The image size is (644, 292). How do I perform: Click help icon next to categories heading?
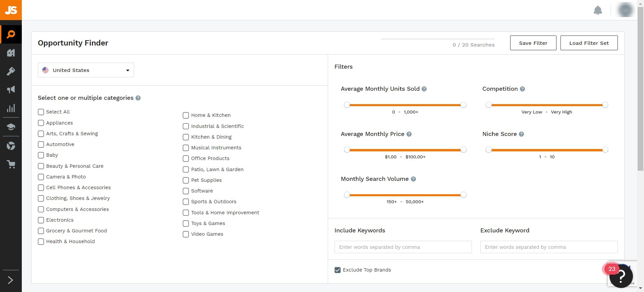[138, 98]
